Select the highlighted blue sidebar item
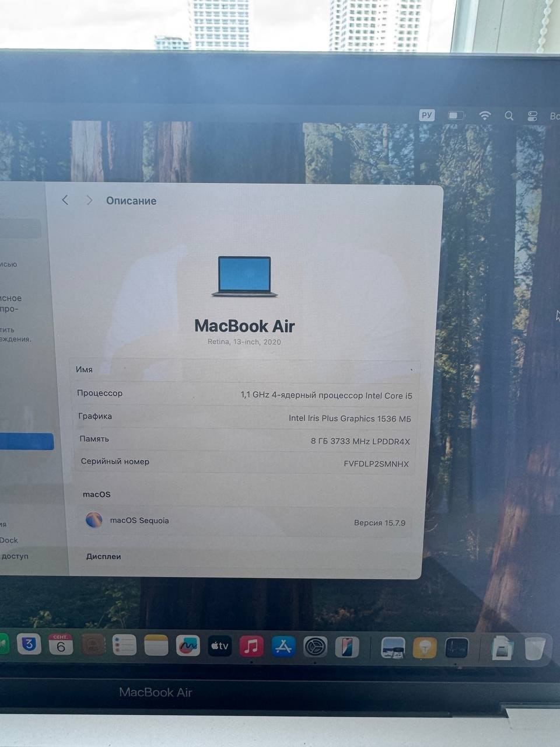Image resolution: width=560 pixels, height=747 pixels. [x=26, y=442]
